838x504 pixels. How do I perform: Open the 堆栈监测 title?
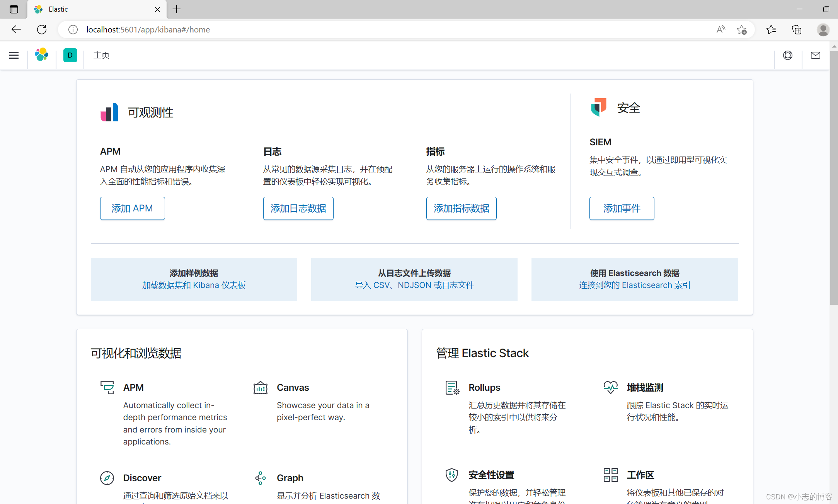tap(645, 388)
